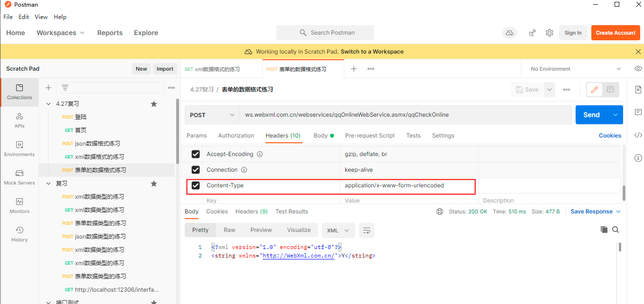Click the Cookies link
This screenshot has width=644, height=304.
610,136
